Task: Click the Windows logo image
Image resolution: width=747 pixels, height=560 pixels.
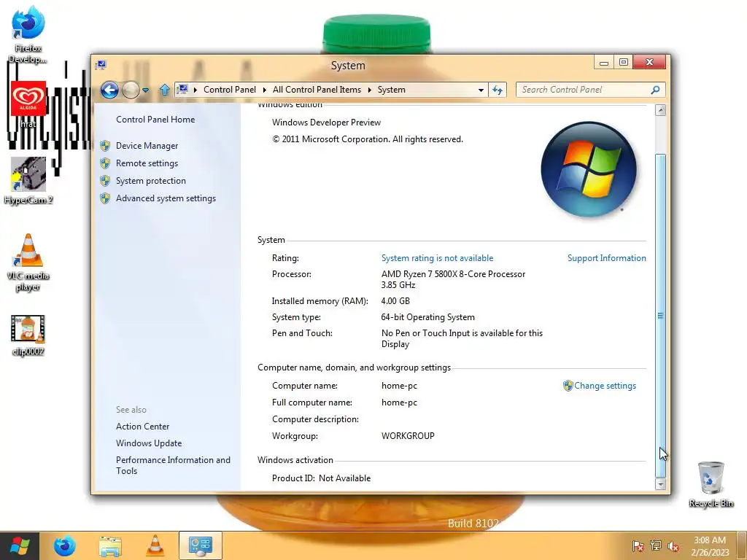Action: (x=589, y=169)
